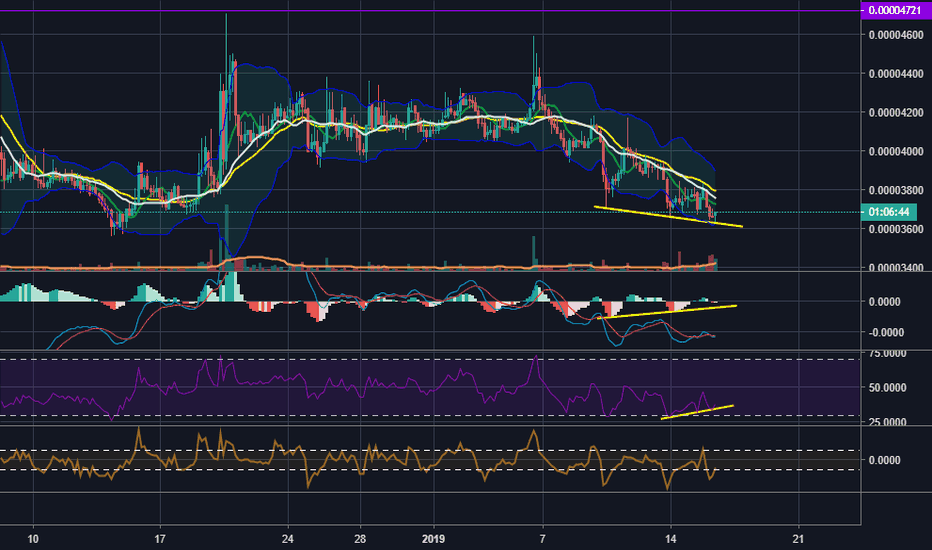Select the yellow trendline under the price lows
The width and height of the screenshot is (932, 550).
pos(668,216)
